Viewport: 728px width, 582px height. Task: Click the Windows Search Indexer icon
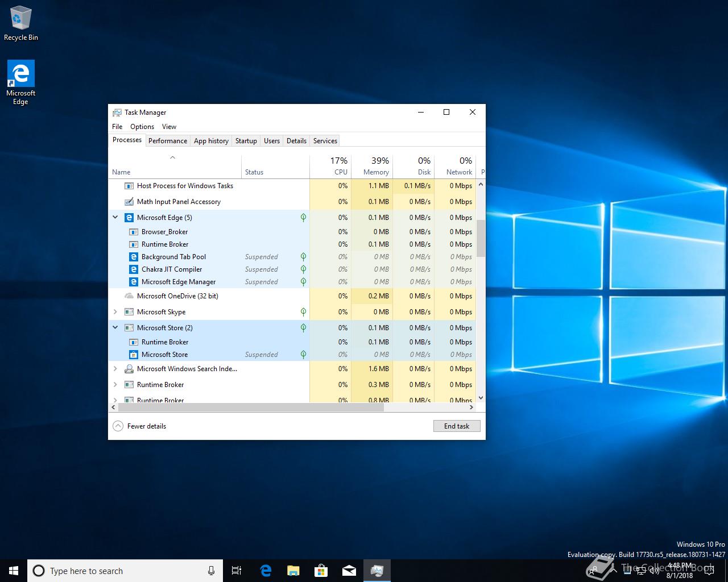pos(129,369)
